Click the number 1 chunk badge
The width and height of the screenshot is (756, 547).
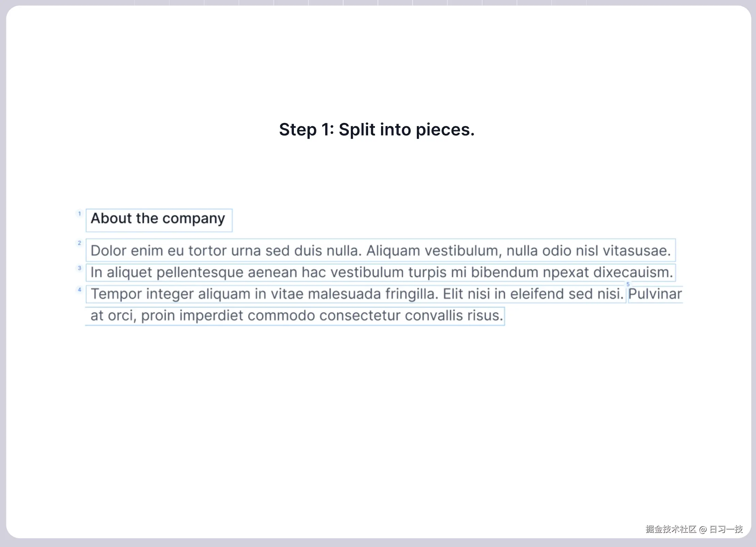79,214
